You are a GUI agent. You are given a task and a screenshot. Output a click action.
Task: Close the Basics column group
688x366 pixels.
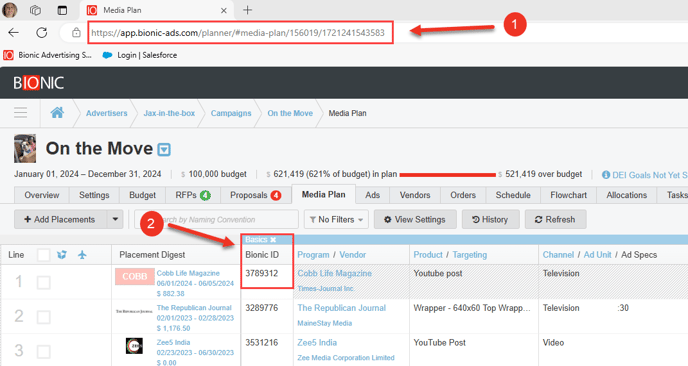(x=273, y=240)
